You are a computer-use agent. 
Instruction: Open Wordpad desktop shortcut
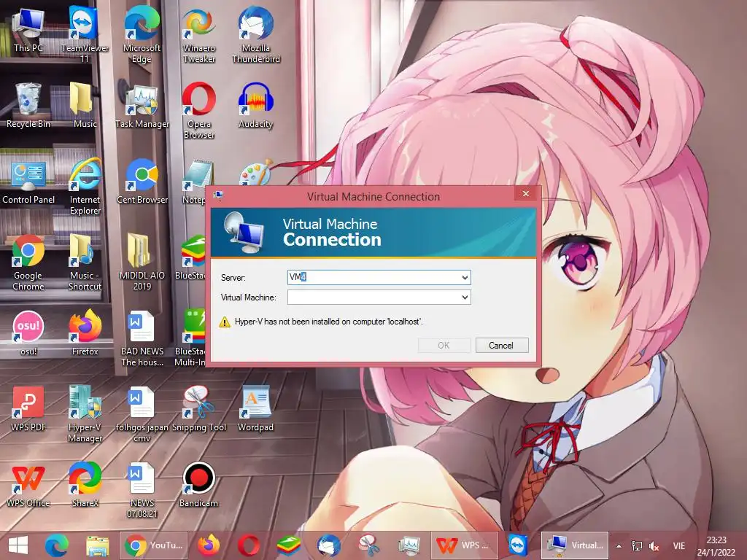coord(256,408)
